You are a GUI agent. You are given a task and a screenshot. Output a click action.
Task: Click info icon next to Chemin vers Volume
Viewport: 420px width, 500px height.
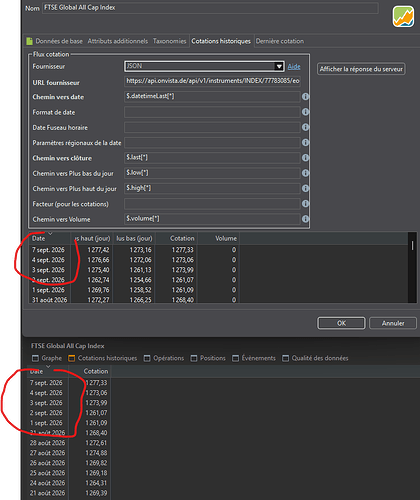click(305, 219)
